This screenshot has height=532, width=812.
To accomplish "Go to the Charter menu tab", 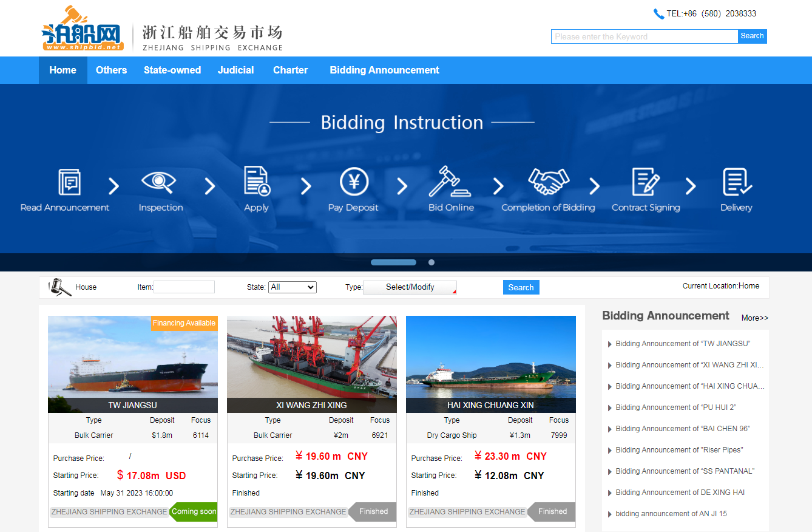I will coord(290,70).
